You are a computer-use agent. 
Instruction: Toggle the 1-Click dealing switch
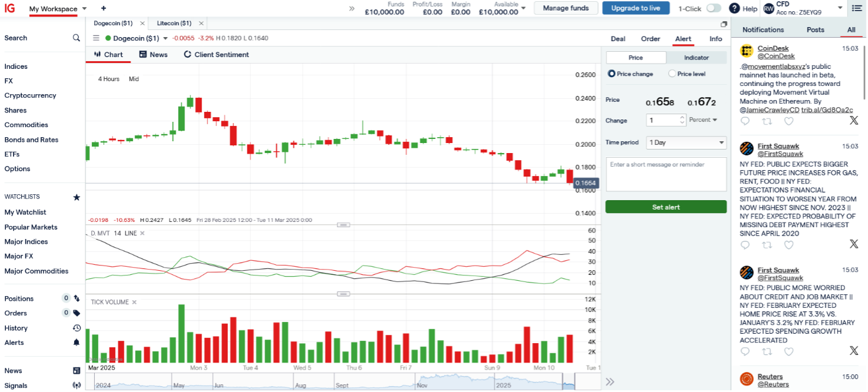(x=713, y=8)
